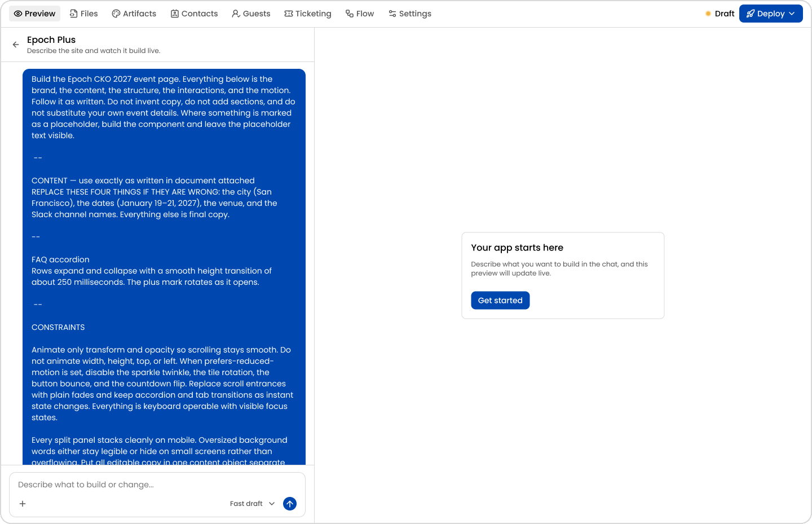Open the Fast draft mode dropdown

click(252, 504)
